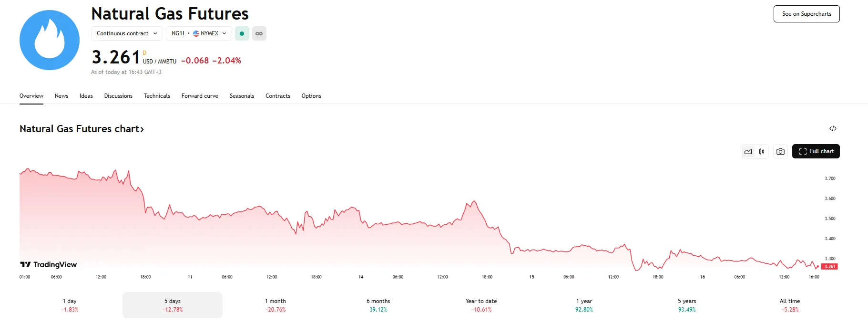Click the embed code icon above the chart
Screen dimensions: 868x324
click(x=833, y=128)
